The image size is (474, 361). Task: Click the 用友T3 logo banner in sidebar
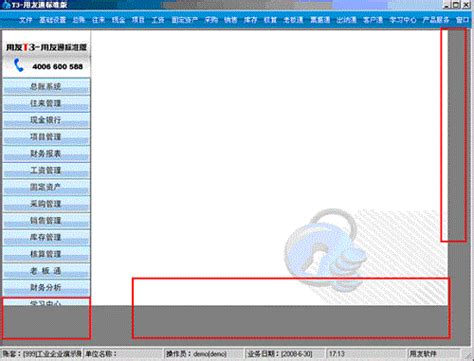pos(46,47)
